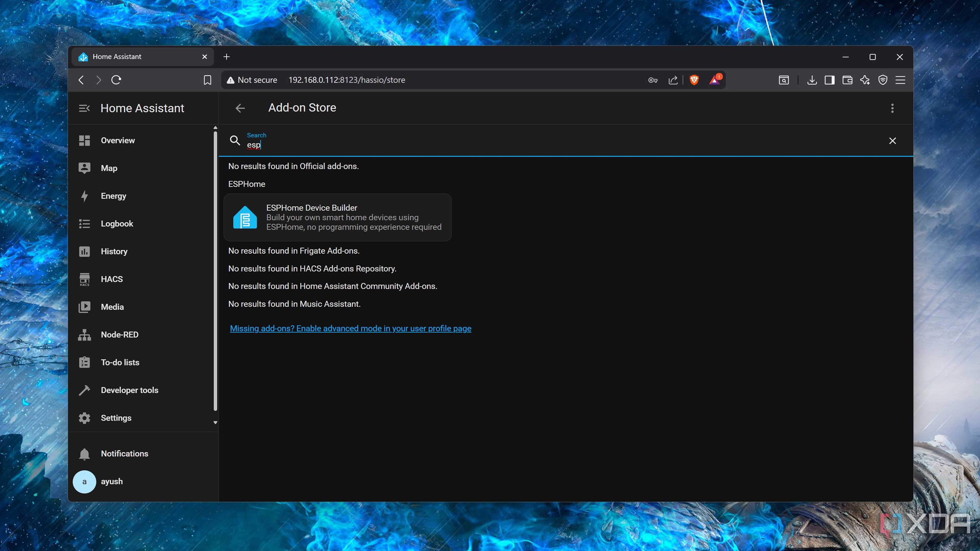The image size is (980, 551).
Task: Open the Add-on Store overflow menu
Action: [x=892, y=108]
